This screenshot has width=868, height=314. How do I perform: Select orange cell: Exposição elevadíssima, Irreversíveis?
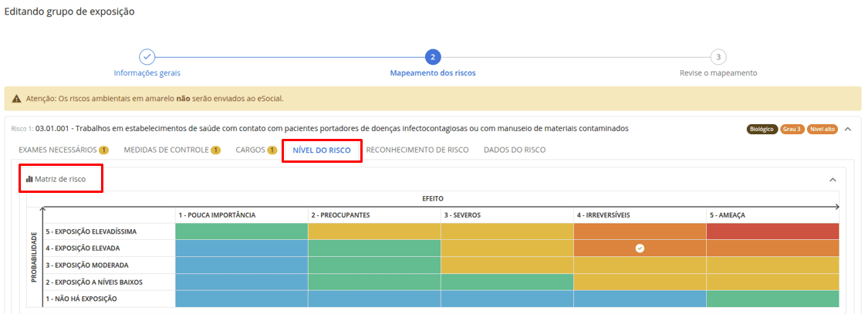640,231
